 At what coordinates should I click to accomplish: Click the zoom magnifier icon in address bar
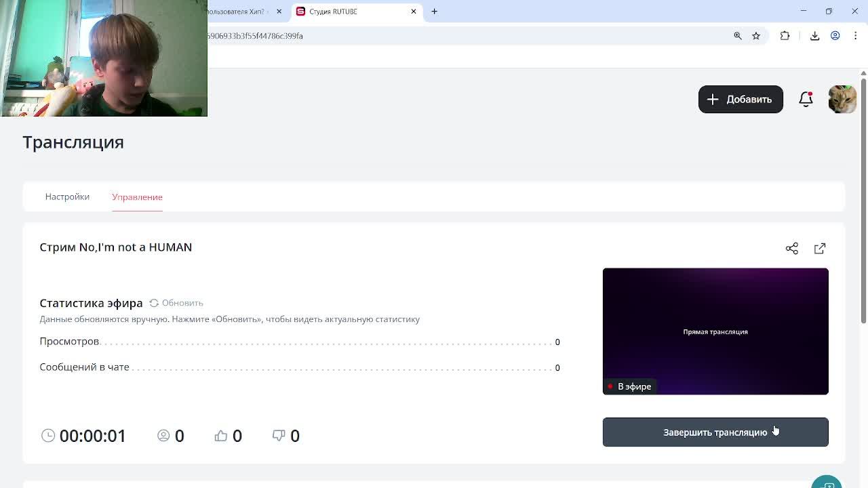pyautogui.click(x=738, y=36)
